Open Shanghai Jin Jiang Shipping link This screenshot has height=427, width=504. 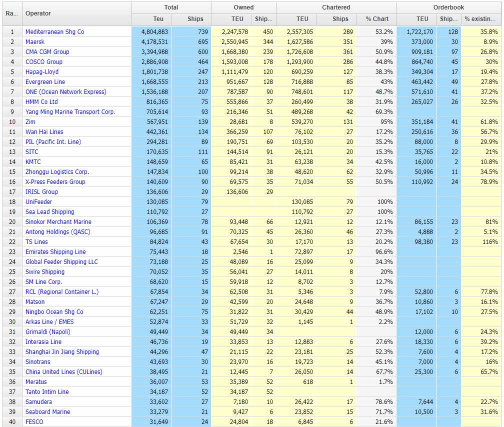coord(62,351)
